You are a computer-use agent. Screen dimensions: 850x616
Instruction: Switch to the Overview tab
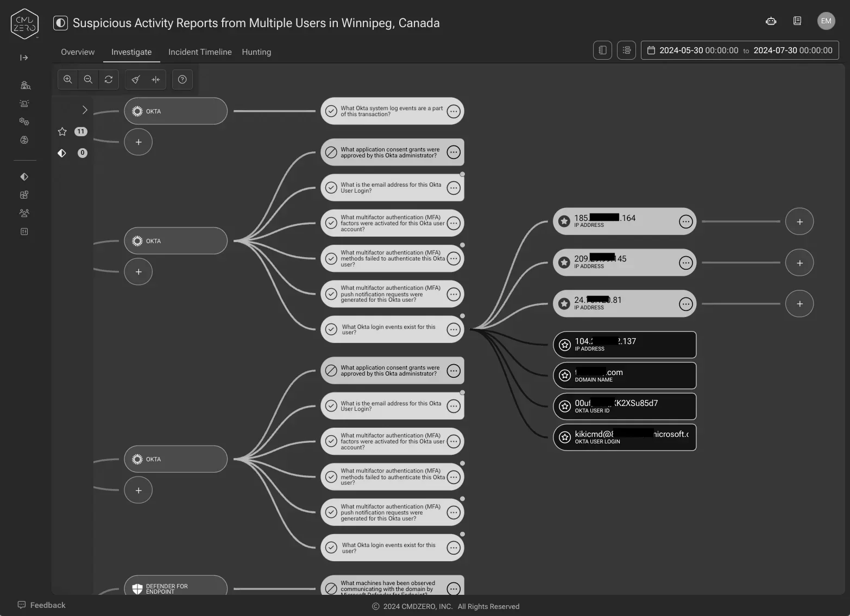coord(78,52)
